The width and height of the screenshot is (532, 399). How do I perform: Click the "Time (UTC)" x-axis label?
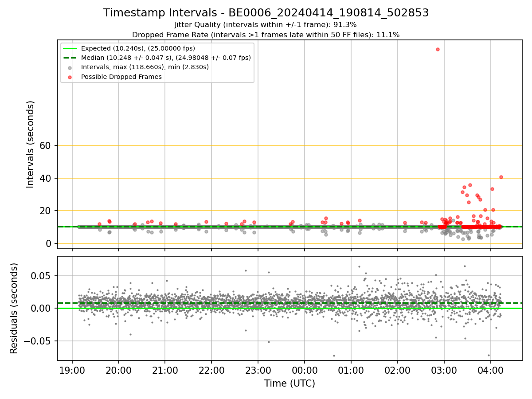click(289, 383)
